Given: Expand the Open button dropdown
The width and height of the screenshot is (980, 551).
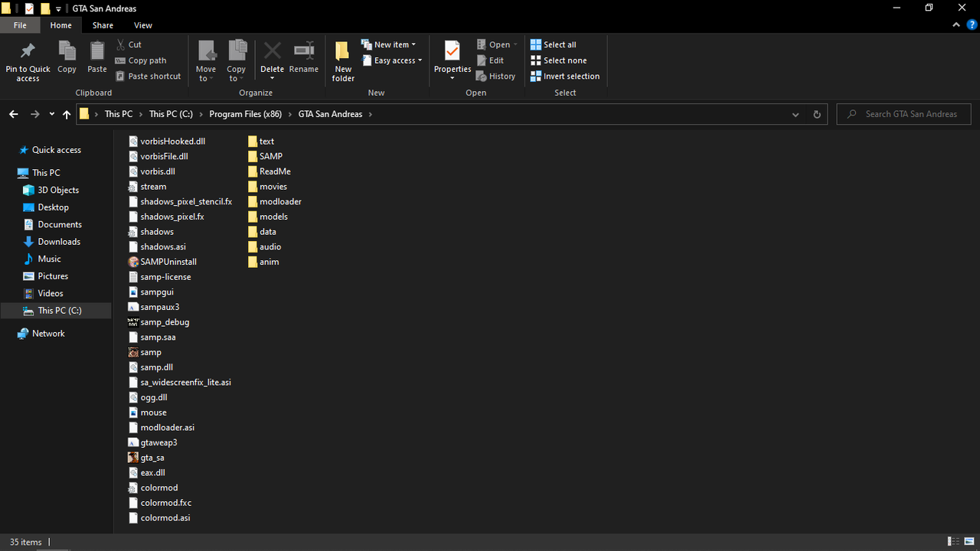Looking at the screenshot, I should click(515, 44).
